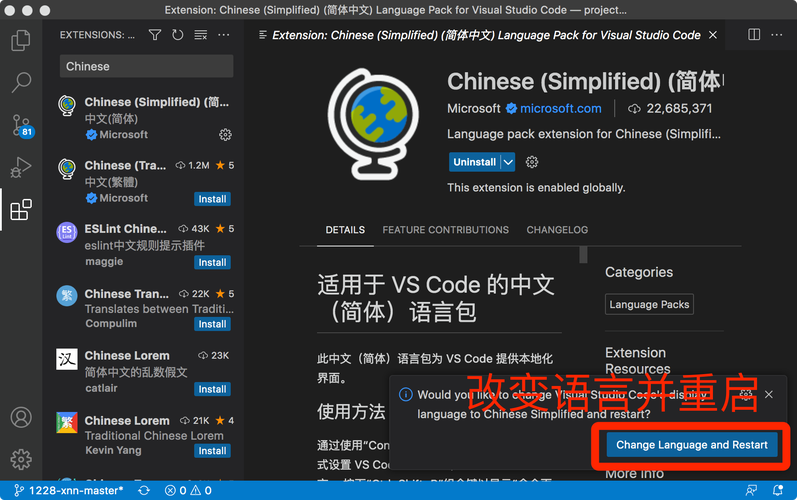The width and height of the screenshot is (797, 500).
Task: Select Chinese Lorem by Kevin Yang item
Action: (x=143, y=435)
